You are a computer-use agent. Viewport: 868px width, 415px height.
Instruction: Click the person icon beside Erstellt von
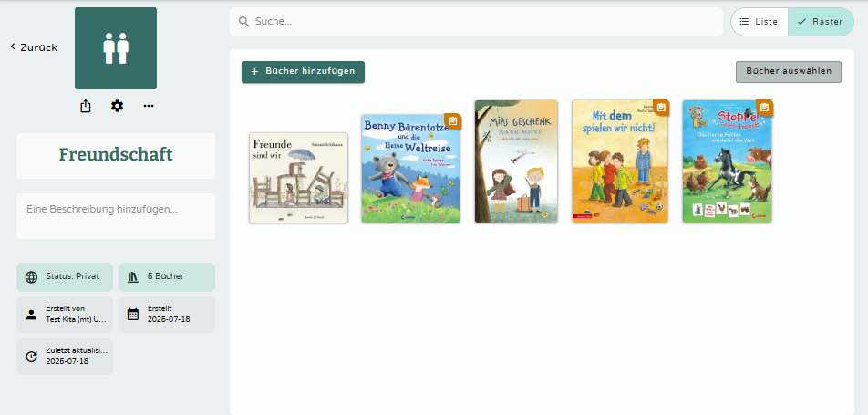(x=32, y=315)
